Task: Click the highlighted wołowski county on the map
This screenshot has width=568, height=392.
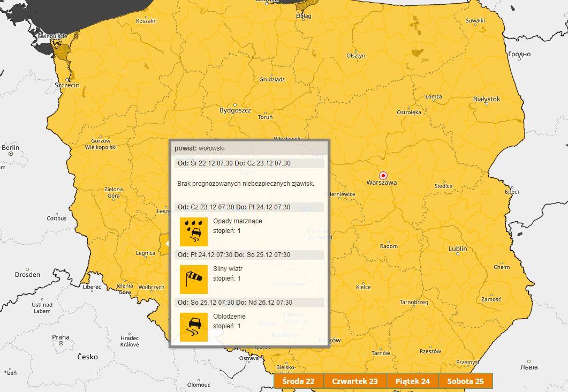Action: [163, 244]
